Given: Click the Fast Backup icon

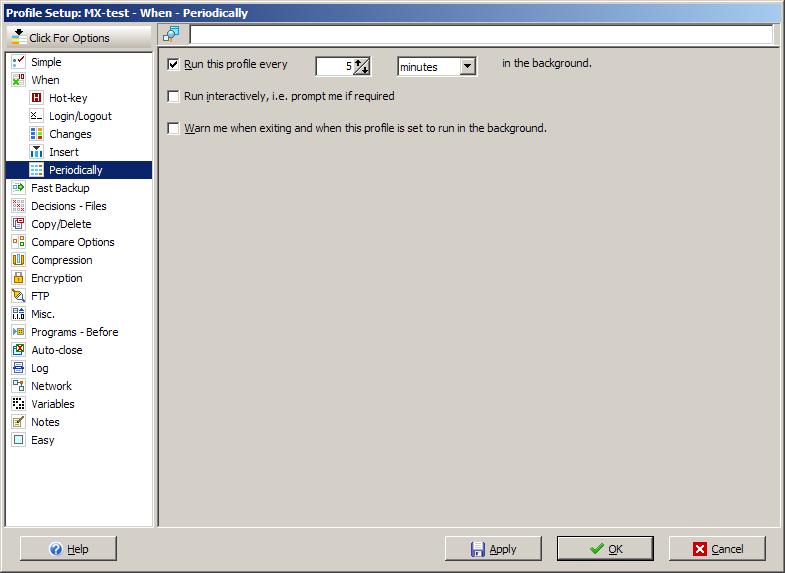Looking at the screenshot, I should pos(18,188).
